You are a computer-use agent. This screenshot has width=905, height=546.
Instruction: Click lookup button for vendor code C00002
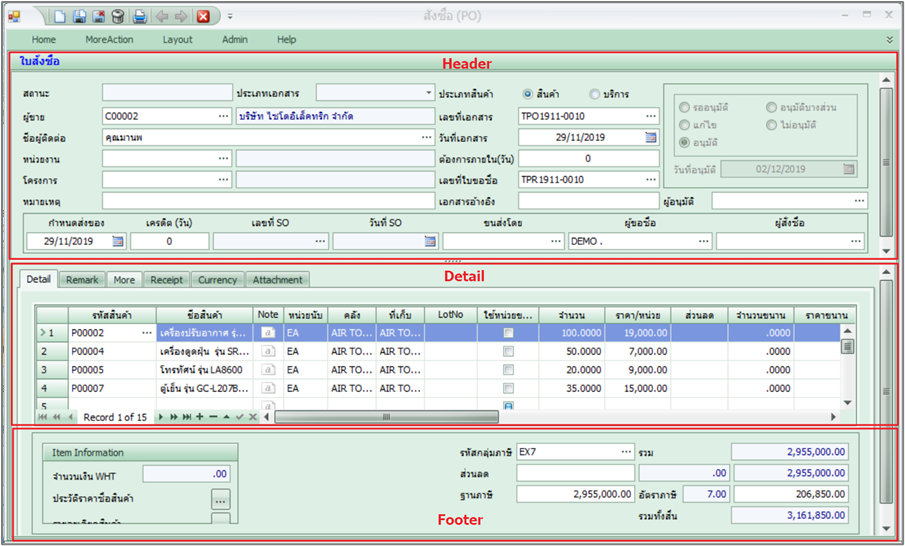click(223, 116)
